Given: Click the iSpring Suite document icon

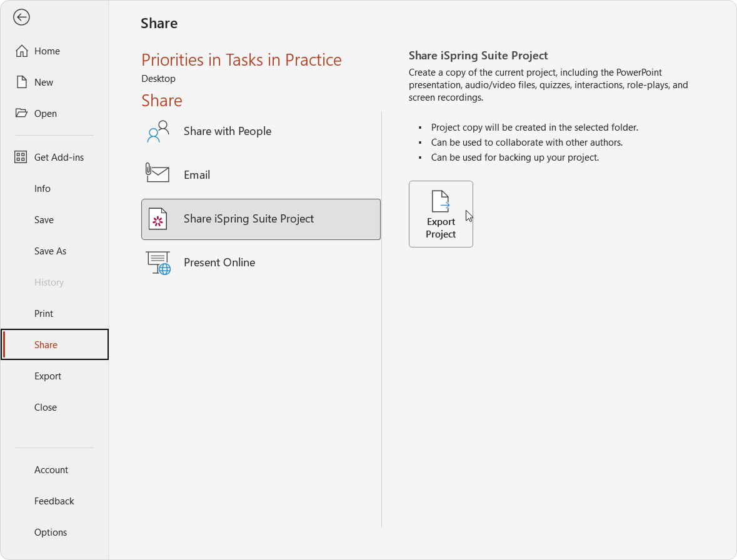Looking at the screenshot, I should [x=158, y=219].
